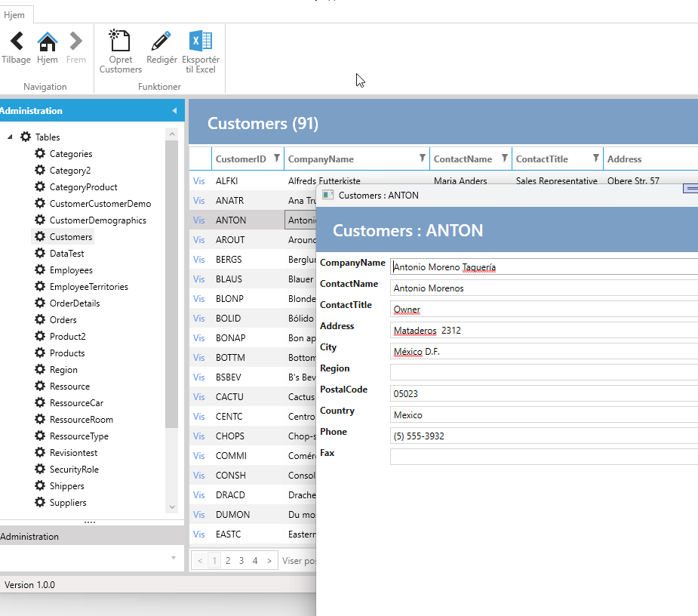
Task: Click the empty Region input field
Action: (543, 373)
